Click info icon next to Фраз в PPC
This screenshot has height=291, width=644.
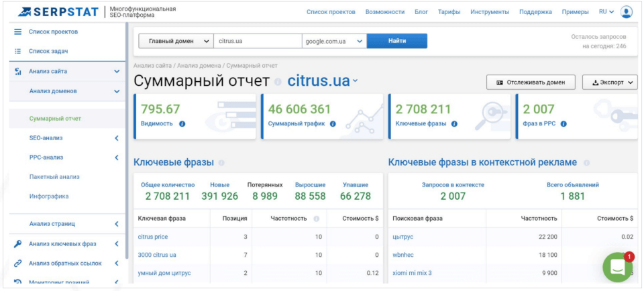click(563, 123)
